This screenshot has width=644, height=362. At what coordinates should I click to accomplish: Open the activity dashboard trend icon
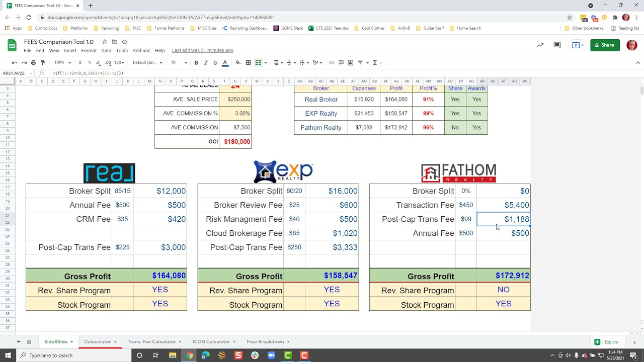click(540, 45)
